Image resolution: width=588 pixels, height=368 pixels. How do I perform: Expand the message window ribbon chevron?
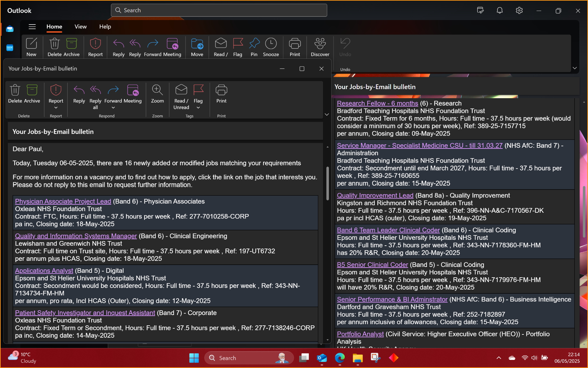(327, 115)
